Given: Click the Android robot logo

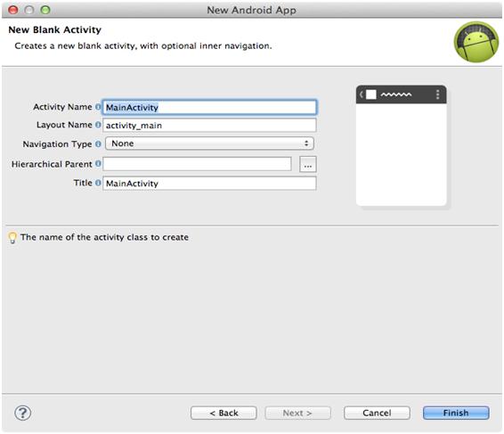Looking at the screenshot, I should [x=476, y=42].
